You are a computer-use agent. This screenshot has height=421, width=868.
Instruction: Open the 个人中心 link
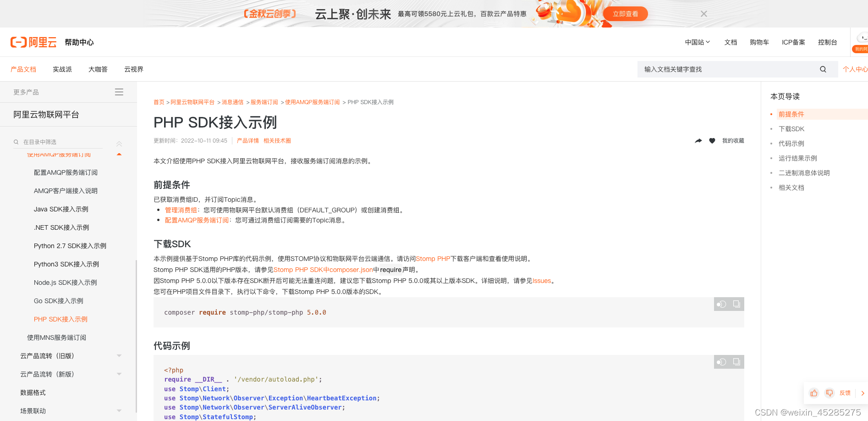click(x=855, y=69)
